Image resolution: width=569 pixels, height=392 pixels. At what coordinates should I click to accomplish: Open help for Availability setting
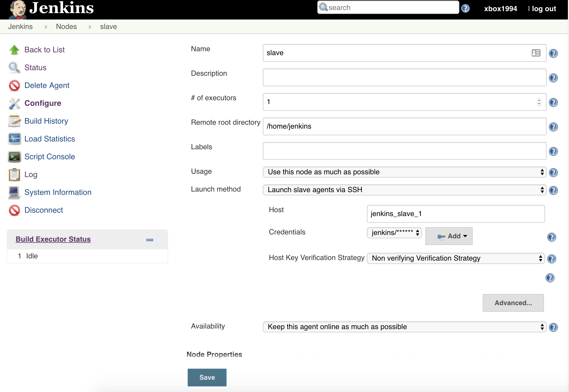coord(553,327)
